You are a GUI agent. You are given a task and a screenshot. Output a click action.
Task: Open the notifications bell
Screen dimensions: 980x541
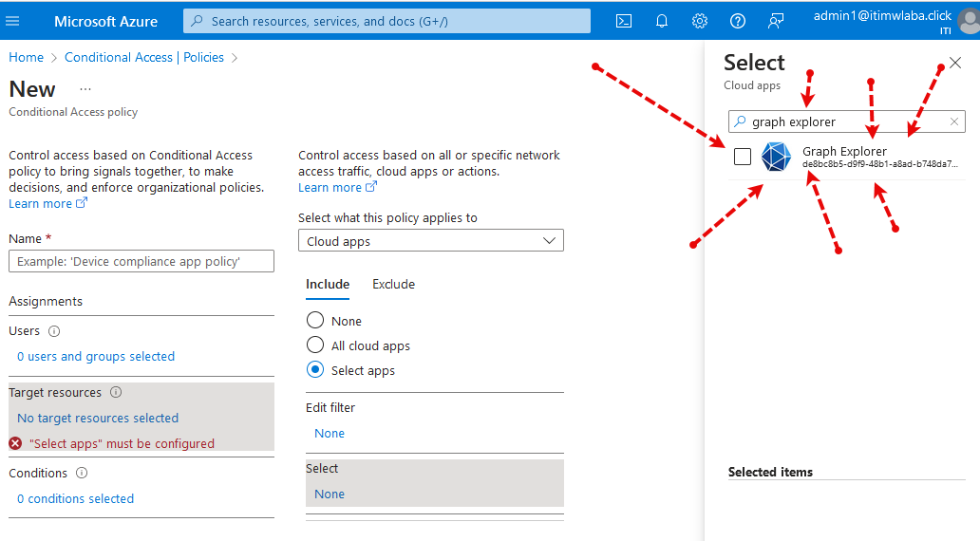[x=662, y=21]
